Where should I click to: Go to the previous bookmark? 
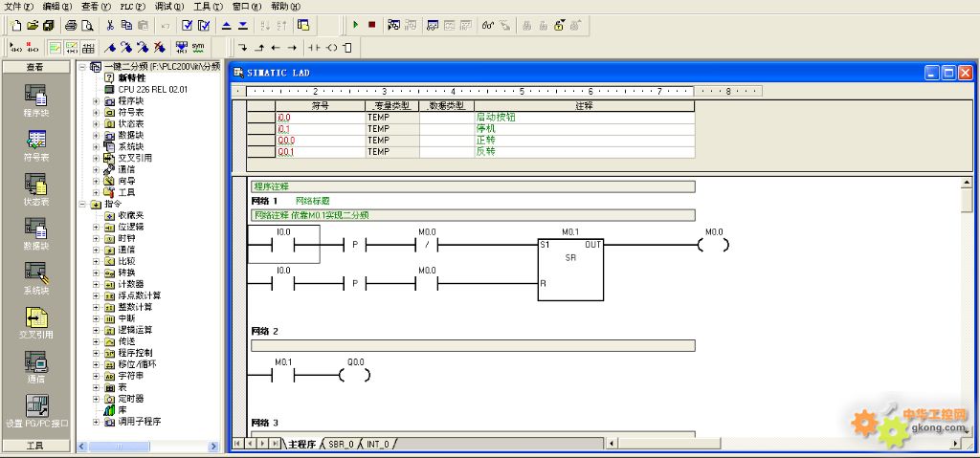pos(143,48)
